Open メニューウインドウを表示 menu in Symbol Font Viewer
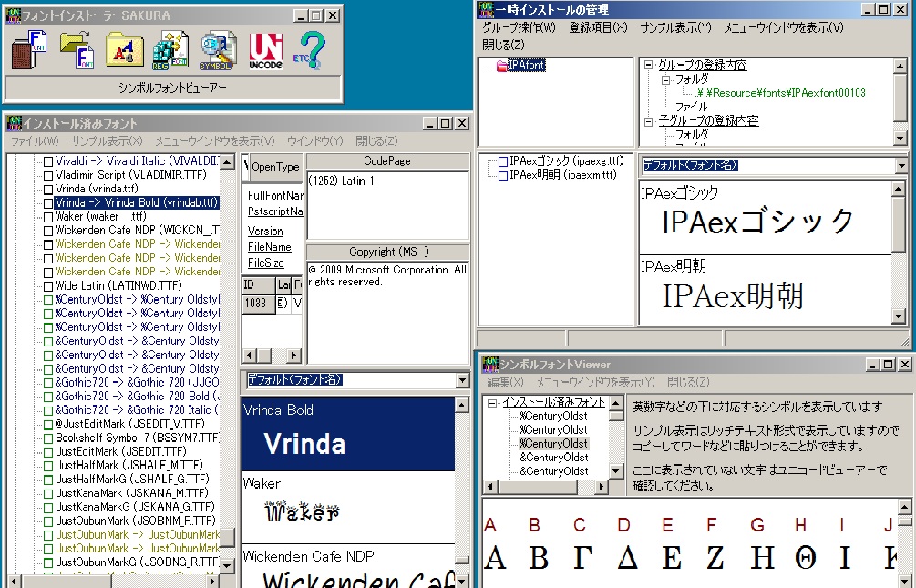 pyautogui.click(x=595, y=382)
